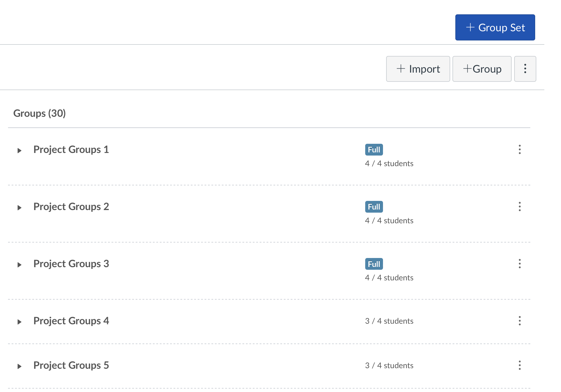Open options menu for Project Groups 2
Screen dimensions: 561x392
point(520,207)
